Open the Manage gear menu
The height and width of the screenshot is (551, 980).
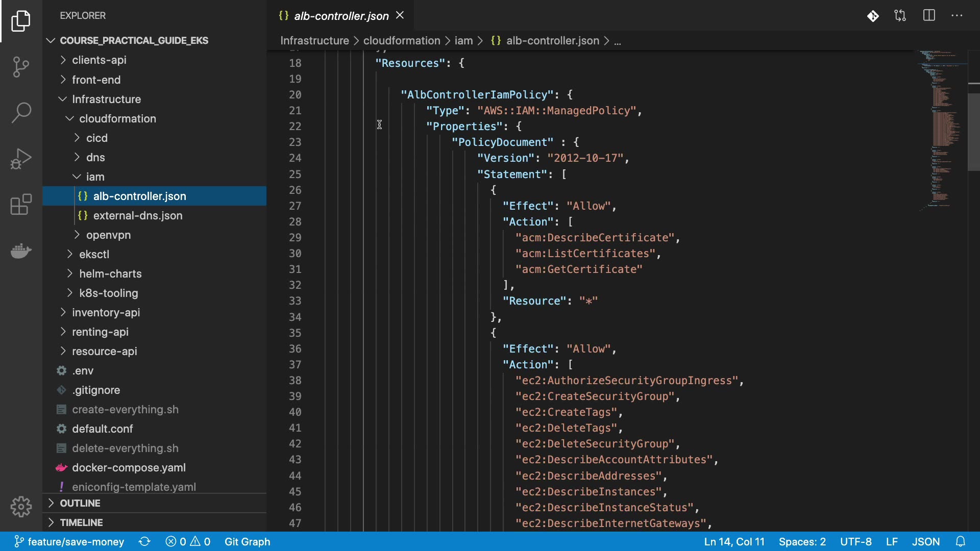pyautogui.click(x=21, y=507)
